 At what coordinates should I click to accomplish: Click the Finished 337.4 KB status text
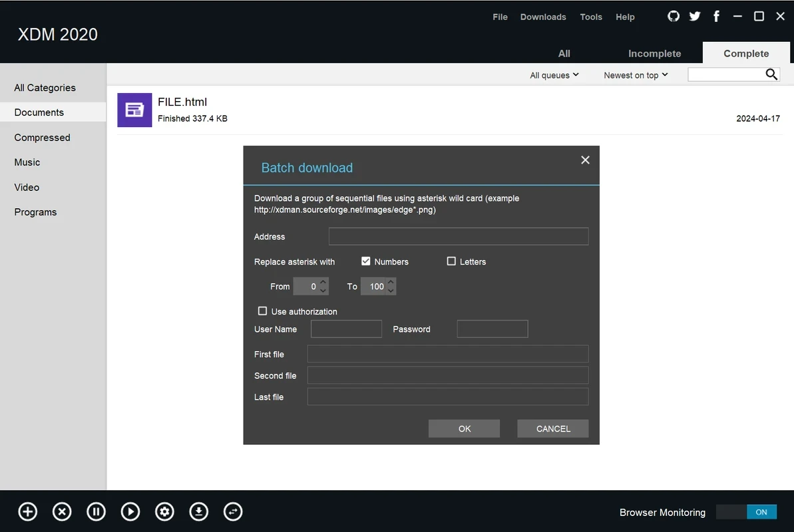point(192,118)
